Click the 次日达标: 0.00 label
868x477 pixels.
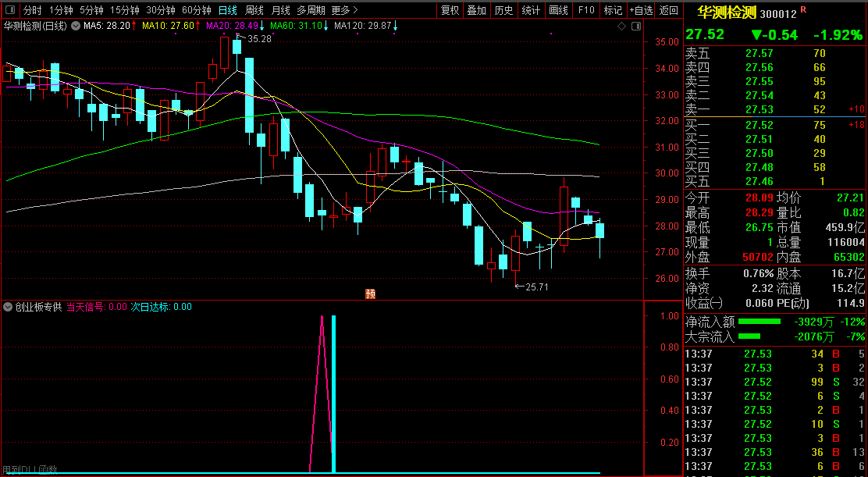point(161,307)
